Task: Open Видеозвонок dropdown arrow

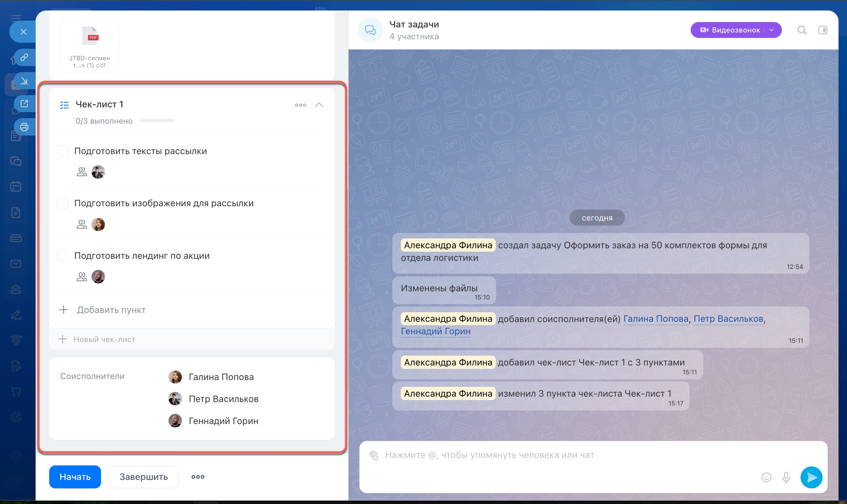Action: pyautogui.click(x=771, y=30)
